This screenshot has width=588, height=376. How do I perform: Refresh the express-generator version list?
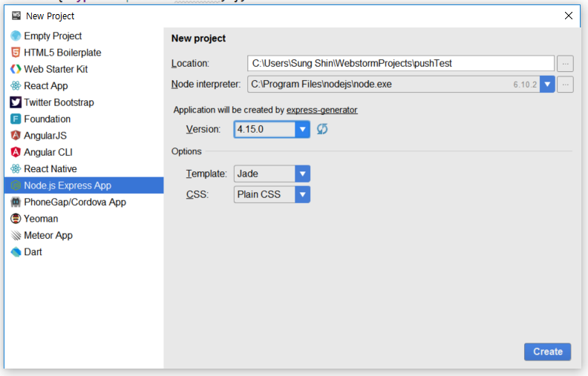click(322, 129)
